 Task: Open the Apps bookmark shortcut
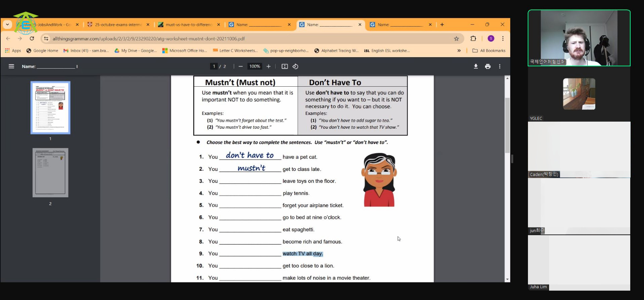(x=13, y=51)
